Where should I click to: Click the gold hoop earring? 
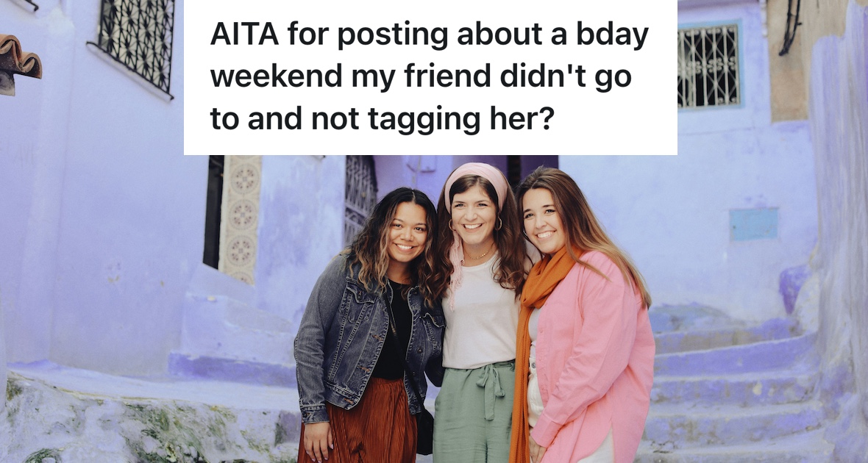498,223
